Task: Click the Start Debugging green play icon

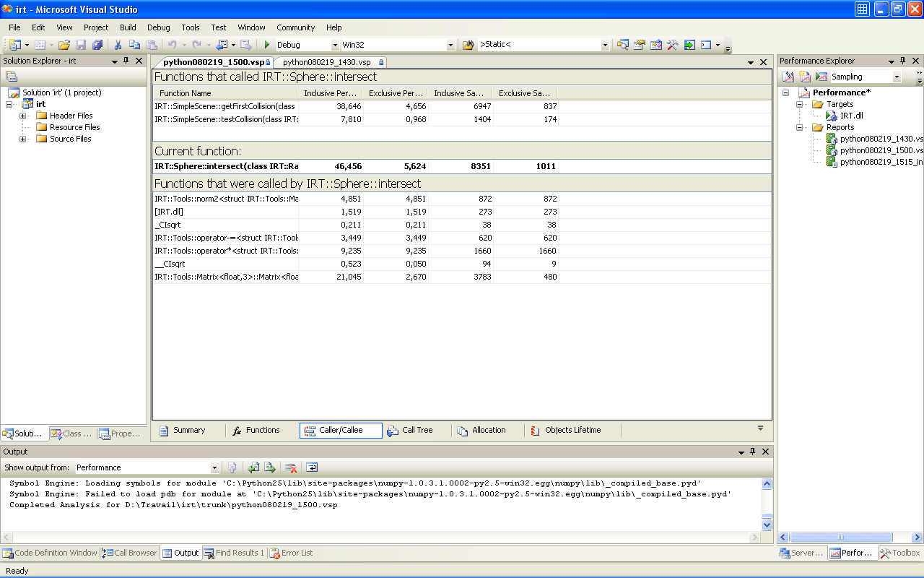Action: tap(267, 45)
